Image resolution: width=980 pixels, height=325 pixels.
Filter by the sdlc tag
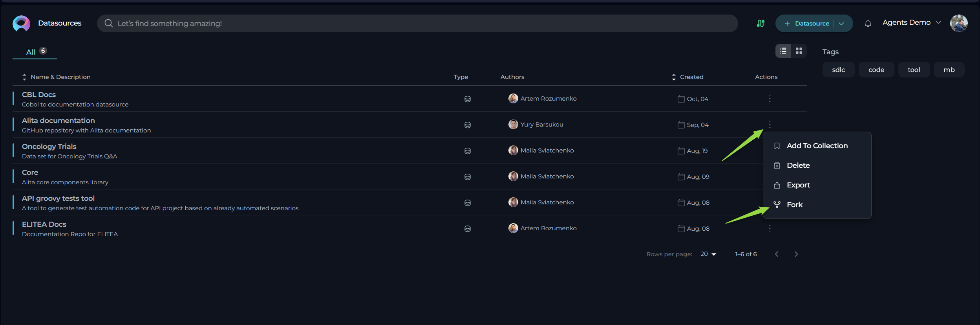(838, 70)
